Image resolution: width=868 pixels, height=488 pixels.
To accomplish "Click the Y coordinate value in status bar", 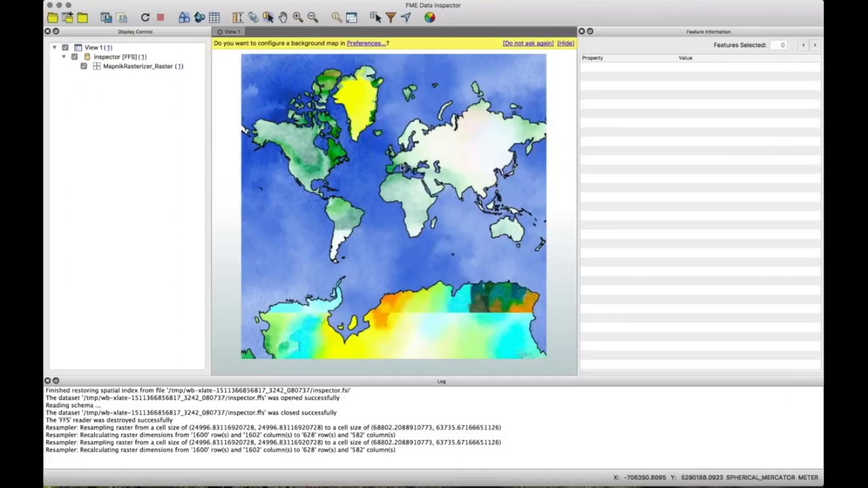I will pos(701,478).
